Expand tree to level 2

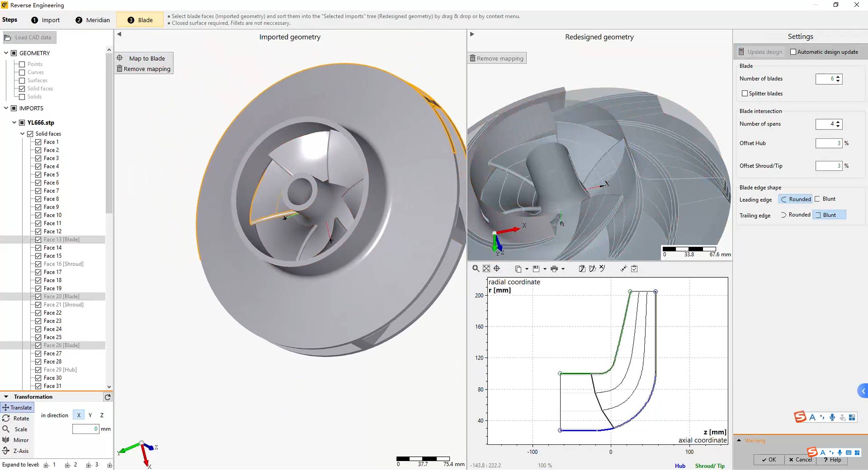(71, 465)
